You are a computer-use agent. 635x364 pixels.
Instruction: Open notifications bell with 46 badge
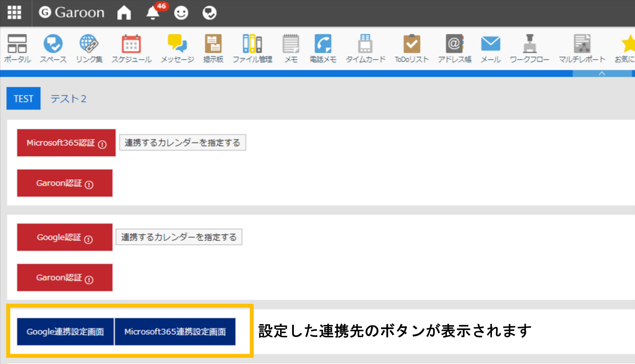[153, 12]
